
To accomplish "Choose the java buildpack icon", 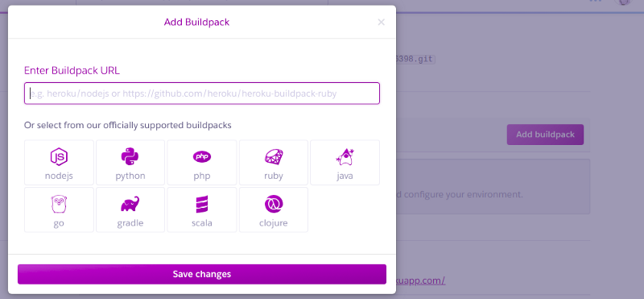I will click(x=345, y=156).
